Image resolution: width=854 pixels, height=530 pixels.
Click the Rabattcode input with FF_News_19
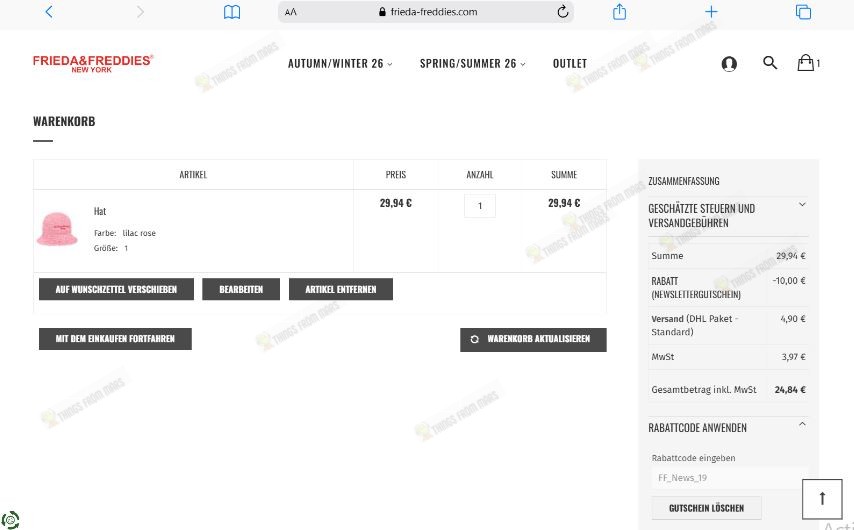click(730, 478)
